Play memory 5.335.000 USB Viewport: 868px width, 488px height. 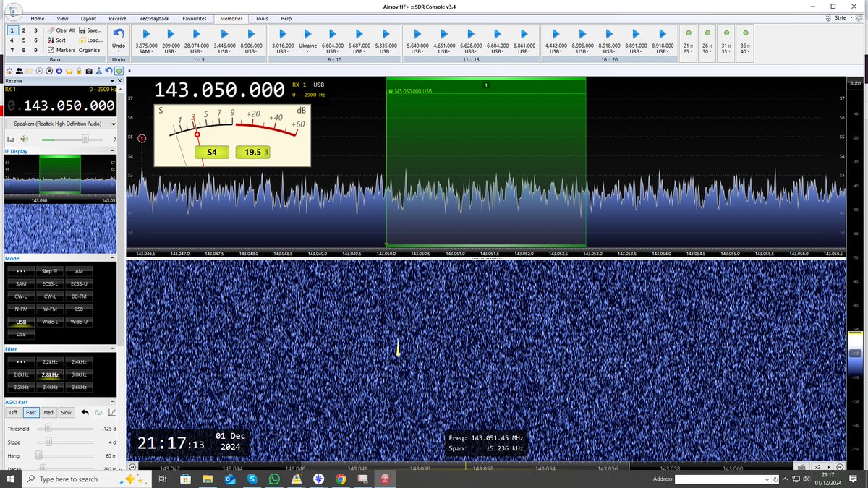pyautogui.click(x=386, y=33)
